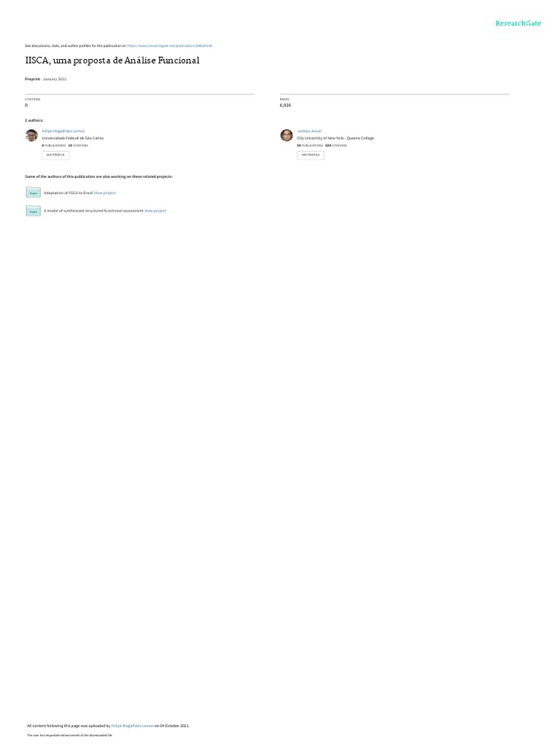Image resolution: width=560 pixels, height=747 pixels.
Task: Click Felipe Magalhães Lemos profile photo
Action: coord(31,135)
